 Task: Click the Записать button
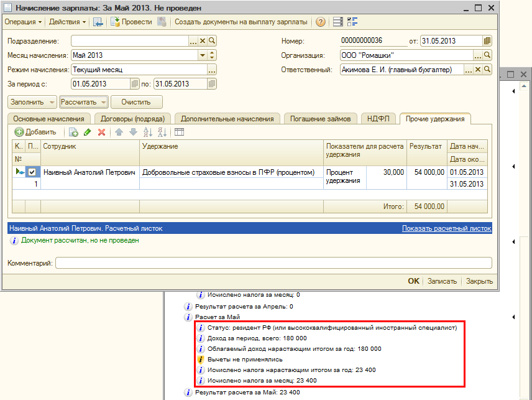pos(442,281)
